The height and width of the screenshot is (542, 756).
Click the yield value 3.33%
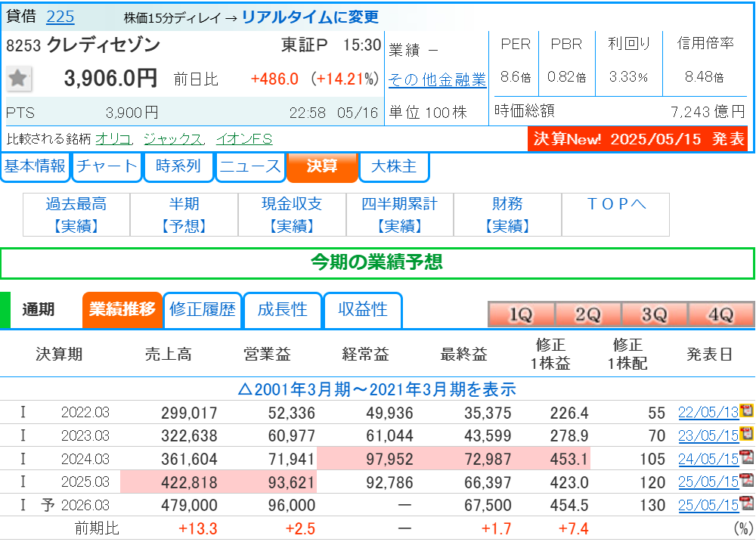click(x=628, y=76)
